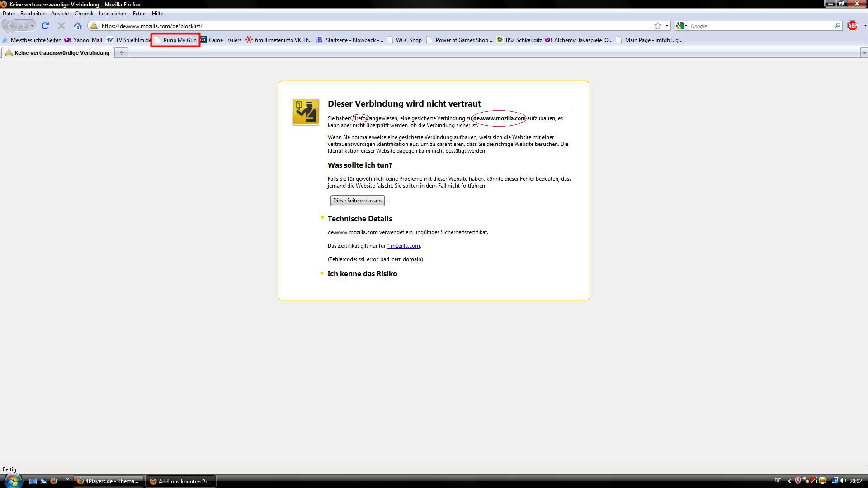Open the Ansicht menu
Image resolution: width=868 pixels, height=488 pixels.
pos(60,14)
